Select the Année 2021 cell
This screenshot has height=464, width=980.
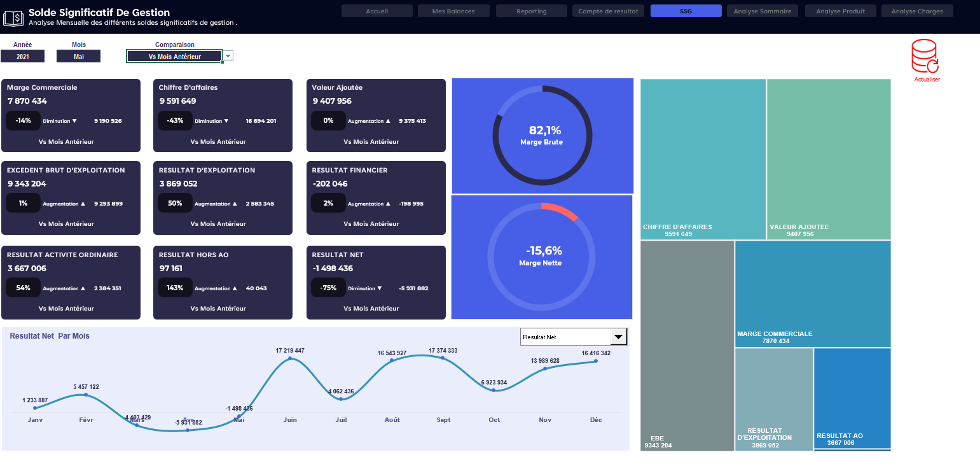pyautogui.click(x=23, y=57)
